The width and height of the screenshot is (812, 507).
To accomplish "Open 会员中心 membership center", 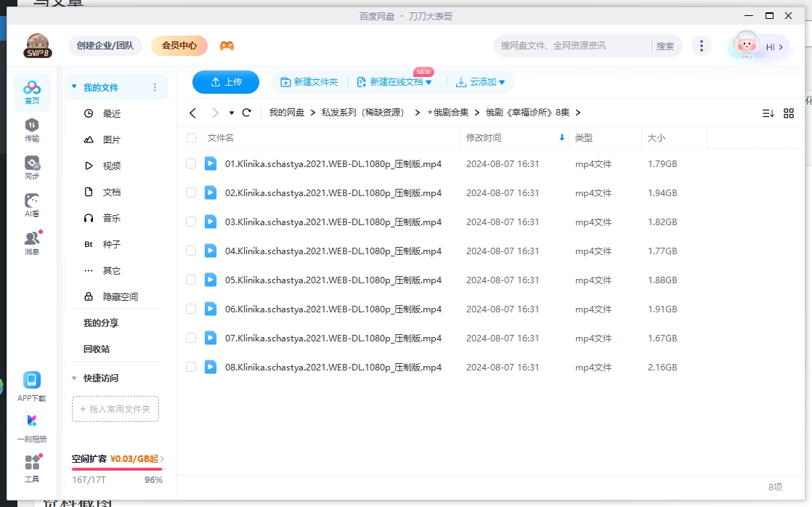I will 178,45.
